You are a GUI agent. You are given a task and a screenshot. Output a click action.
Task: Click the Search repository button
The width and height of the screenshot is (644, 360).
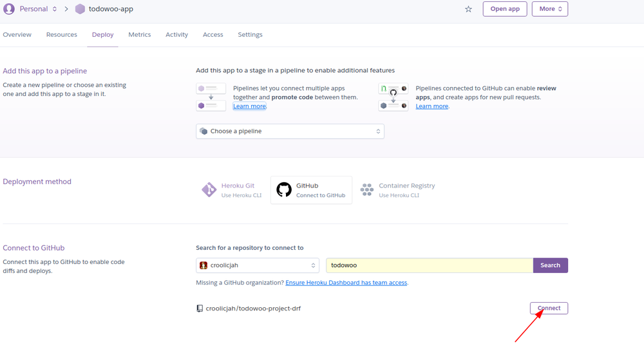[551, 265]
